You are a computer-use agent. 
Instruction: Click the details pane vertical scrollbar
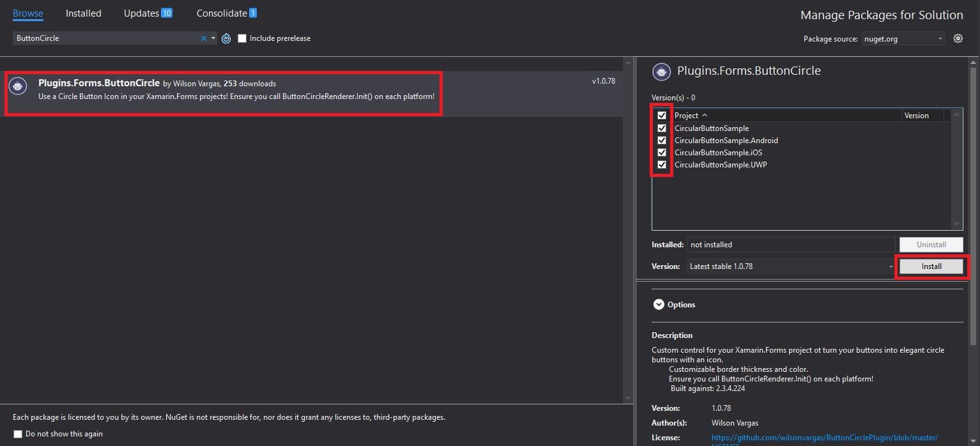coord(974,252)
